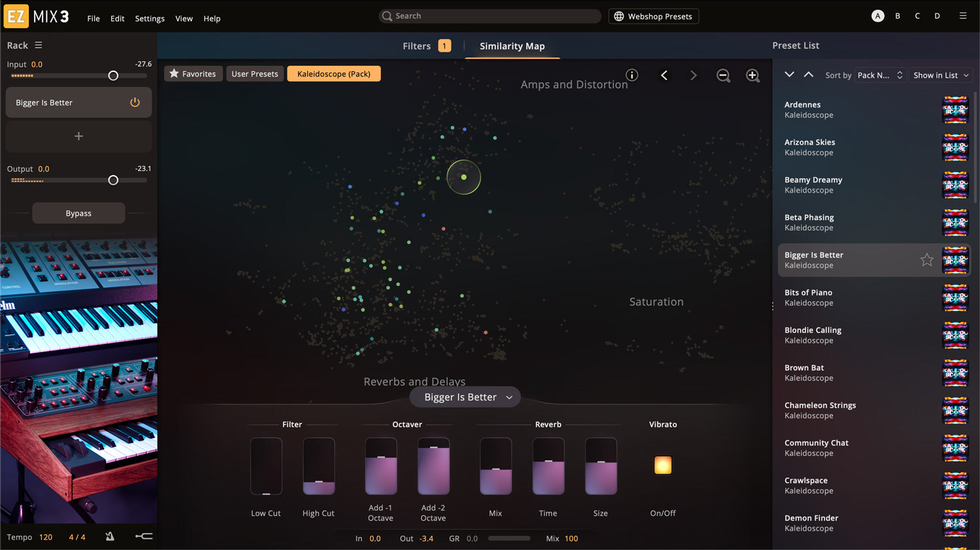
Task: Click the signal routing icon beside the metronome
Action: click(x=144, y=537)
